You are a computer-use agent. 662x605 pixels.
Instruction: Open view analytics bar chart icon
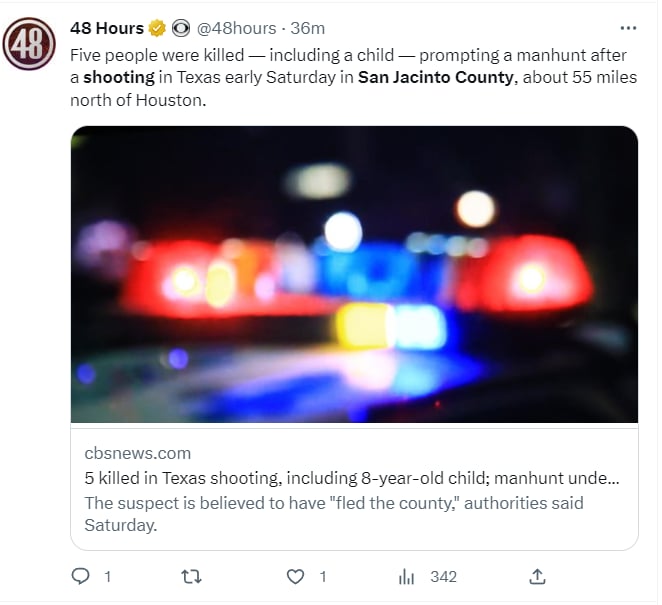tap(406, 576)
